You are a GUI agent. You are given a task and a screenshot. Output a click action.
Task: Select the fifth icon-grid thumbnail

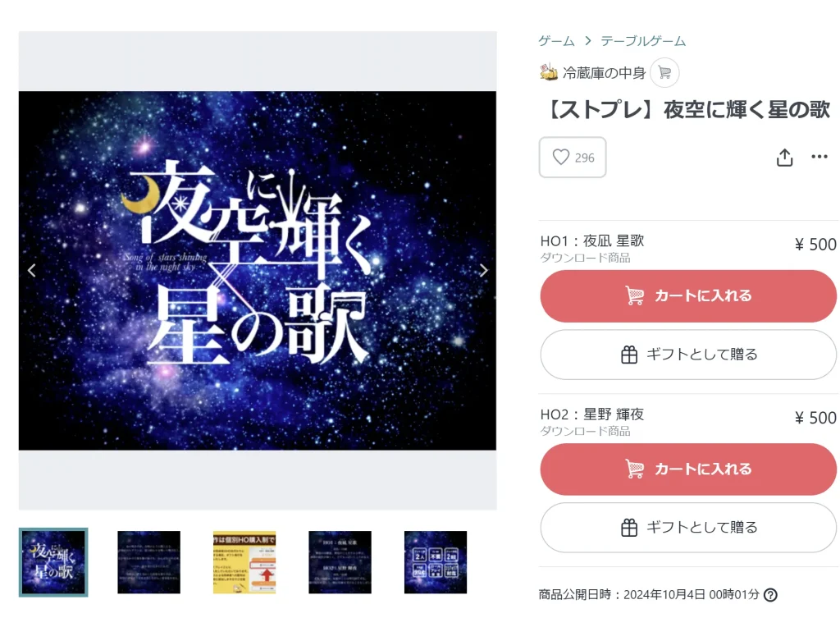(436, 562)
